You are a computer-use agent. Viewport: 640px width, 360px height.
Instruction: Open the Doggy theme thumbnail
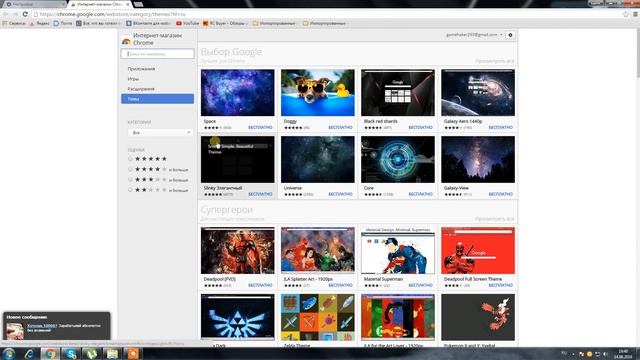pyautogui.click(x=318, y=93)
